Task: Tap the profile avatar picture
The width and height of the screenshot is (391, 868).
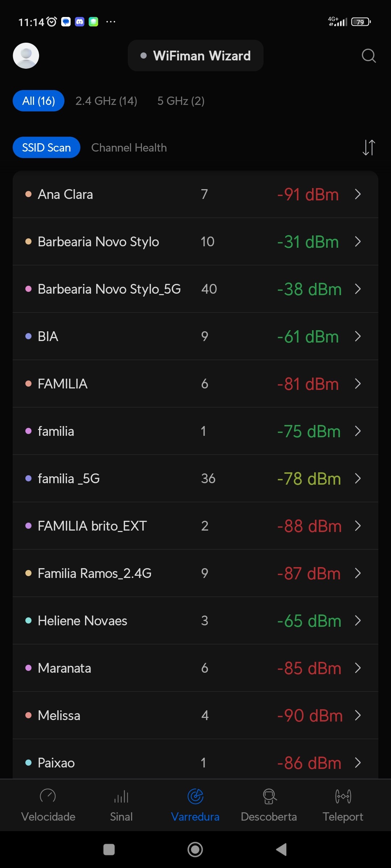Action: (26, 56)
